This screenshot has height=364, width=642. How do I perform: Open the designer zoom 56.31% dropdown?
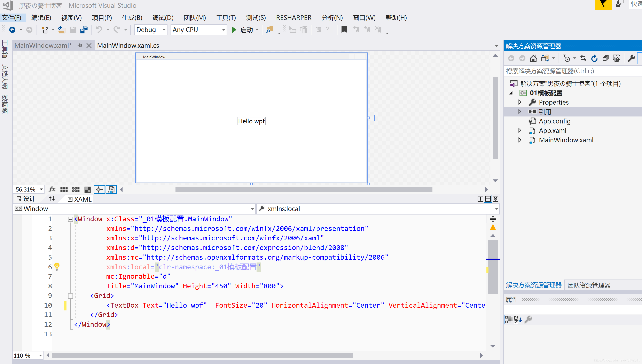(x=41, y=189)
